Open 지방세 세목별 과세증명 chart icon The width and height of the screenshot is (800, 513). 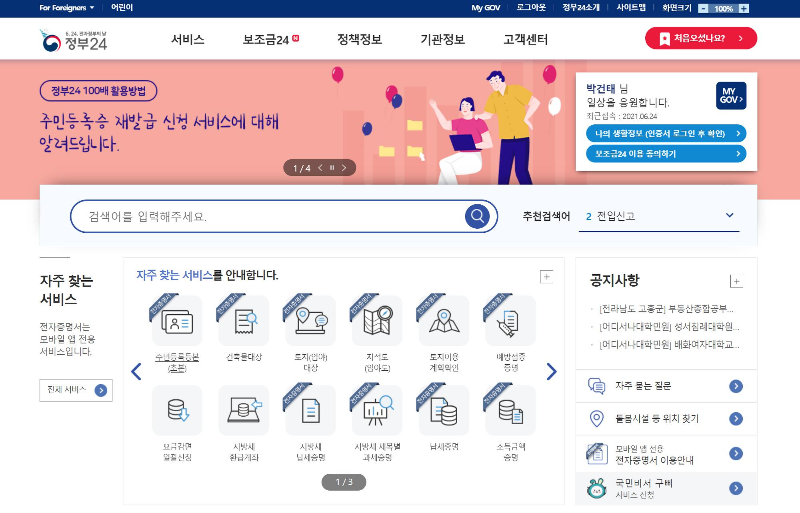pos(378,410)
